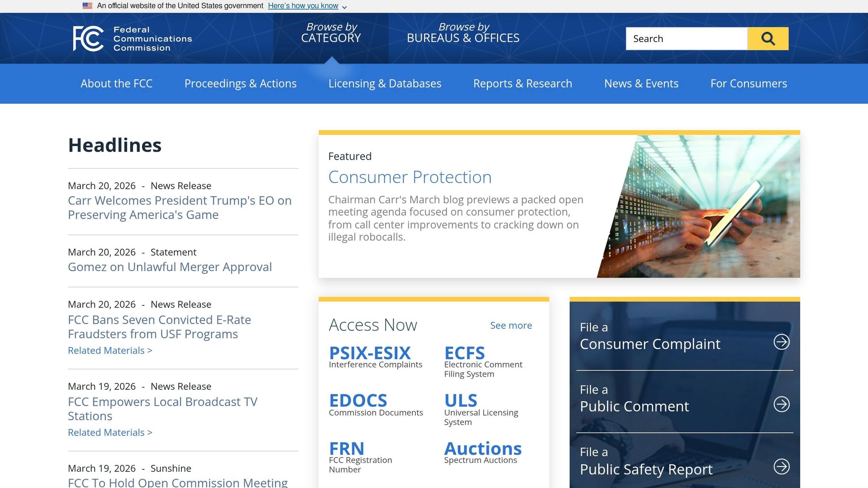The height and width of the screenshot is (488, 868).
Task: Click the US flag icon in the banner
Action: tap(88, 6)
